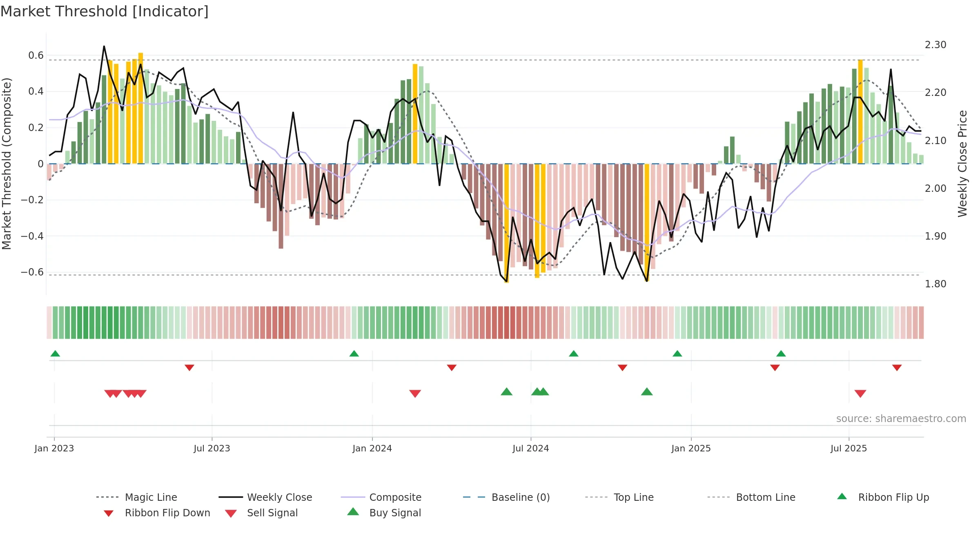Image resolution: width=980 pixels, height=551 pixels.
Task: Click the ribbon flip down marker in April 2025
Action: [775, 368]
